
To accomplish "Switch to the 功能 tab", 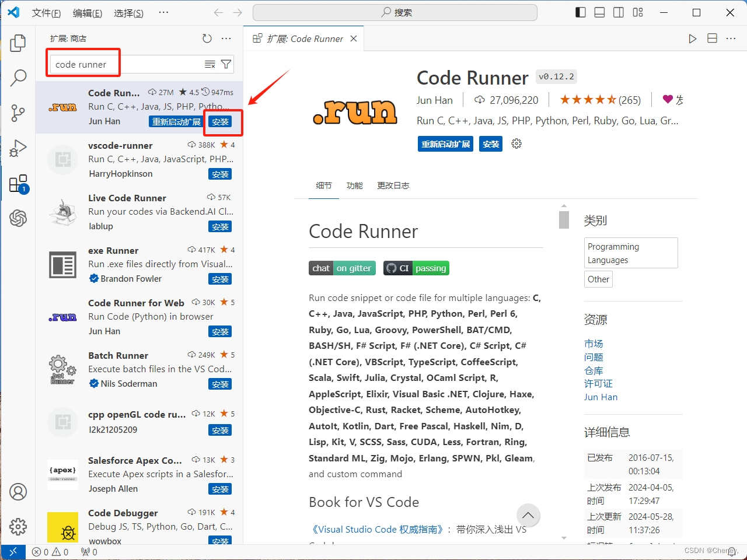I will coord(354,185).
